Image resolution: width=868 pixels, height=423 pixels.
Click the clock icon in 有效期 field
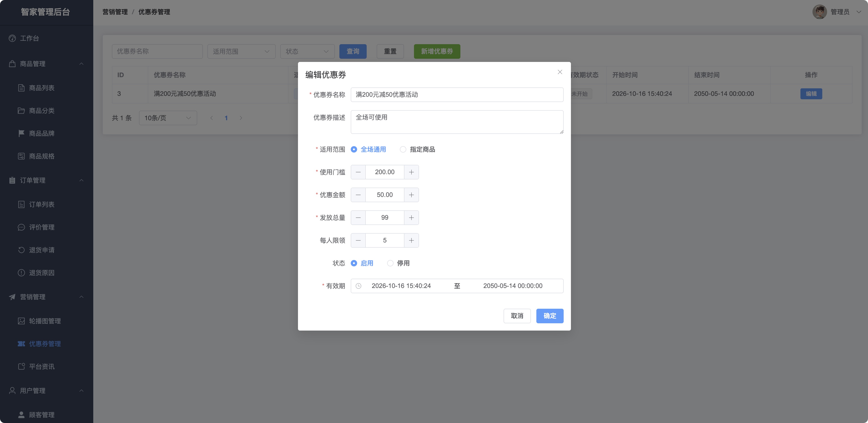point(358,286)
